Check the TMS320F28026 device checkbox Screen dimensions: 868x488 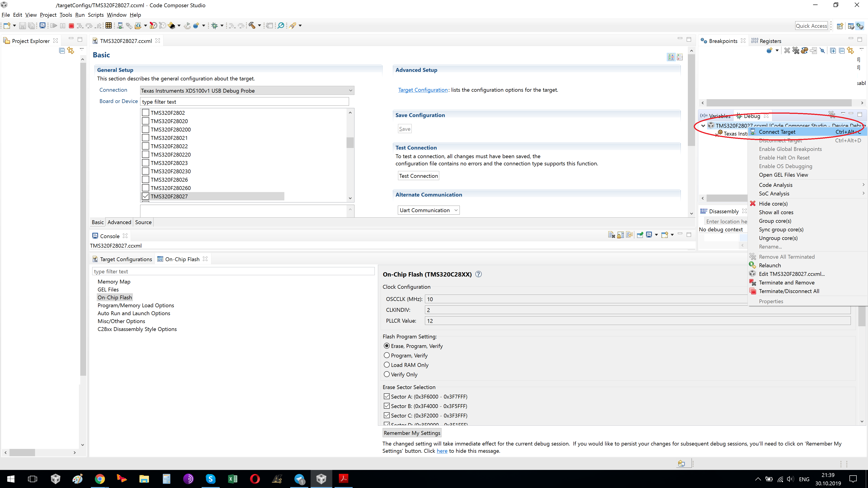pyautogui.click(x=146, y=180)
